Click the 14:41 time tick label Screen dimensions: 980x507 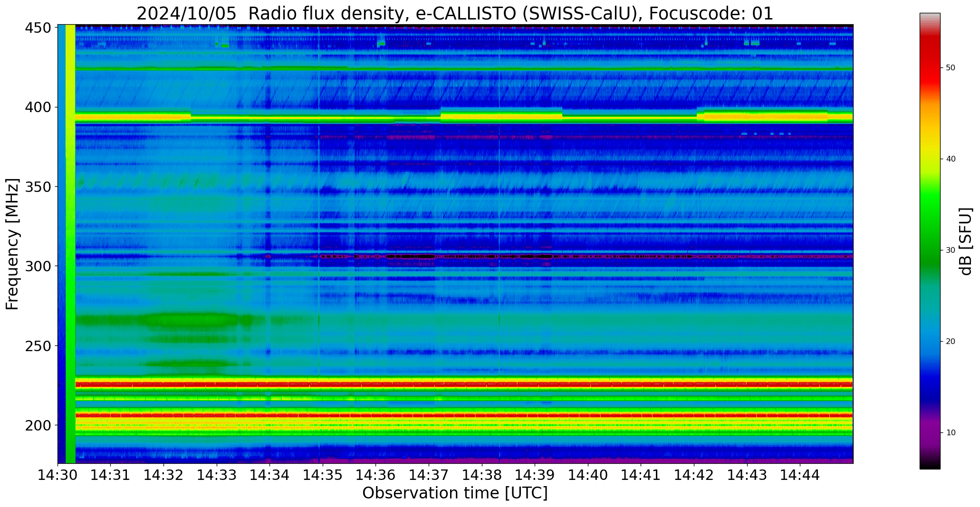[641, 474]
